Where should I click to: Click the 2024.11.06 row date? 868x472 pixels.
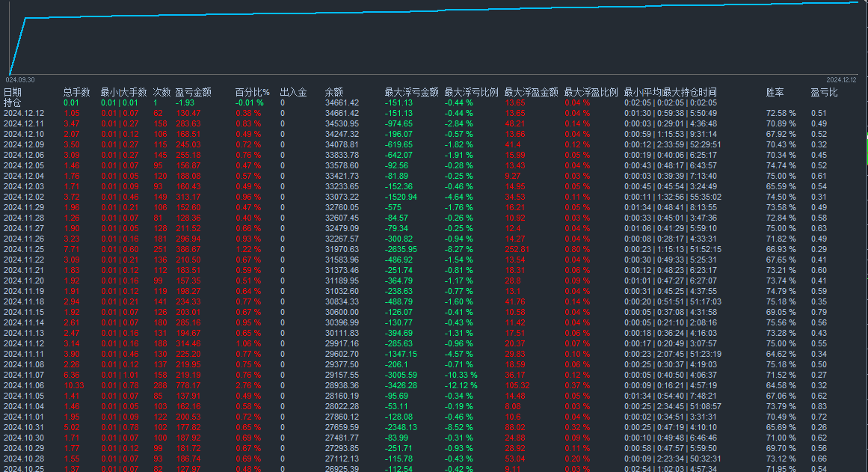24,385
